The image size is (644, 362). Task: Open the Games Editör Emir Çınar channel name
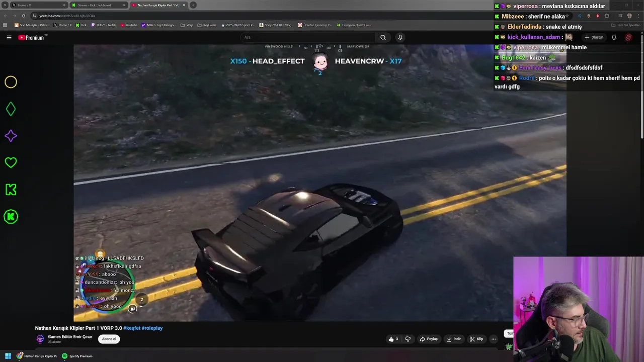[70, 337]
